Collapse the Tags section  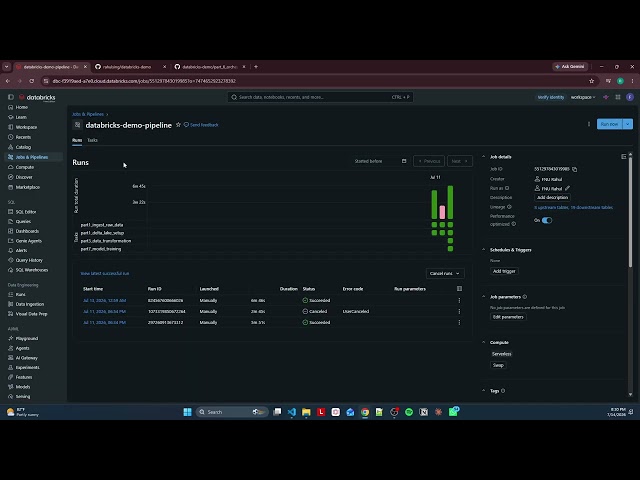(x=484, y=391)
